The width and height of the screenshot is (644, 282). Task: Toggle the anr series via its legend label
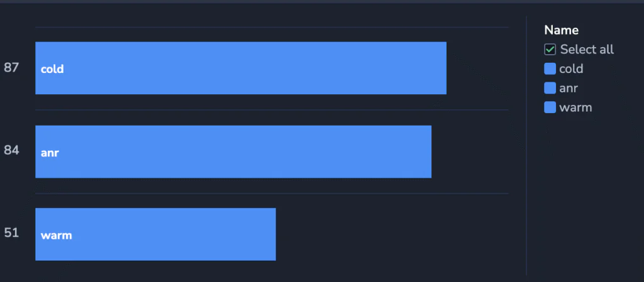569,88
